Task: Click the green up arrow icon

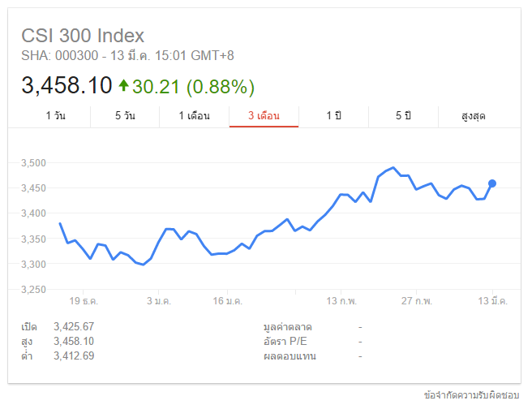Action: tap(123, 84)
